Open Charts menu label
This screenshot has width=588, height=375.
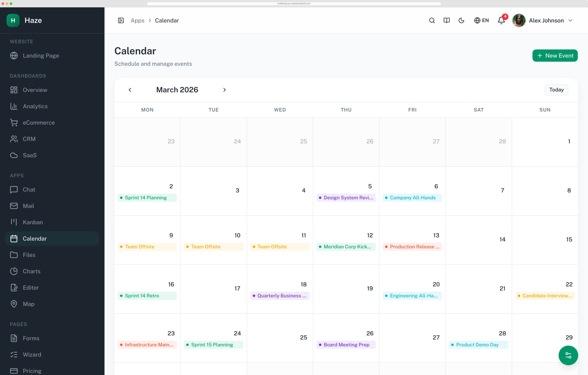click(x=32, y=271)
